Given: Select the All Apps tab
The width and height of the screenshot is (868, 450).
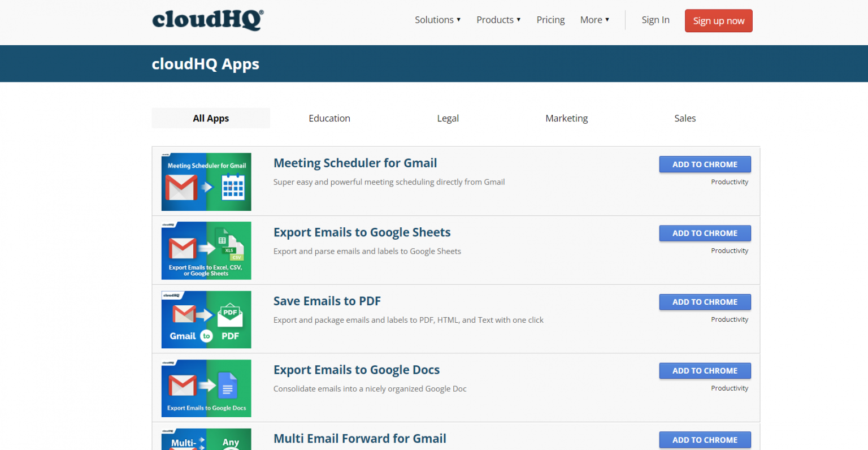Looking at the screenshot, I should click(210, 118).
